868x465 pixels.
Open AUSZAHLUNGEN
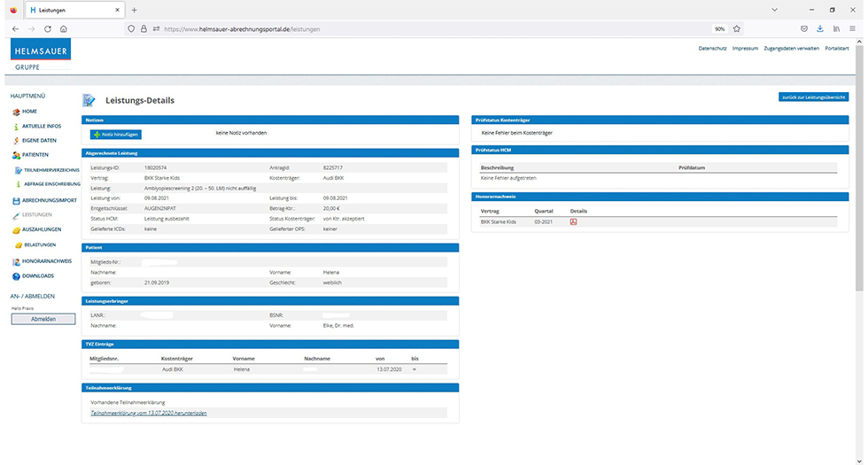click(x=42, y=229)
